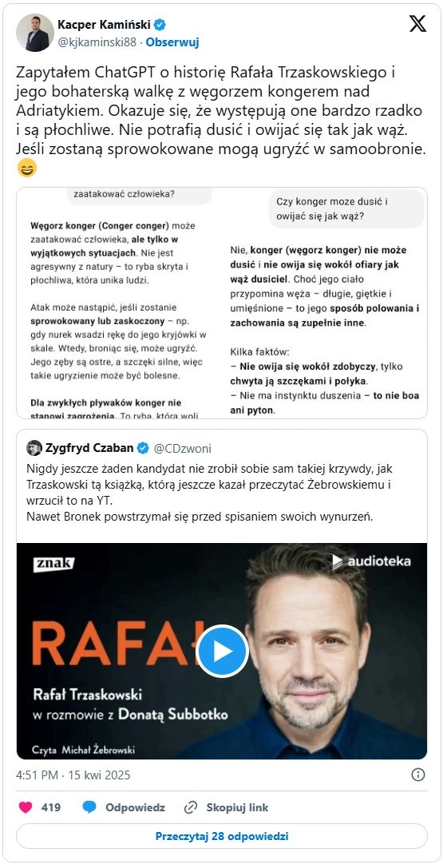Click the verified badge beside Zygfryd Czaban
This screenshot has width=443, height=868.
(x=143, y=448)
